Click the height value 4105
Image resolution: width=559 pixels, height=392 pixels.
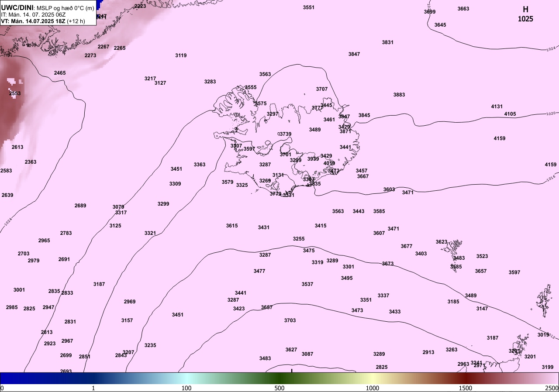click(x=510, y=114)
